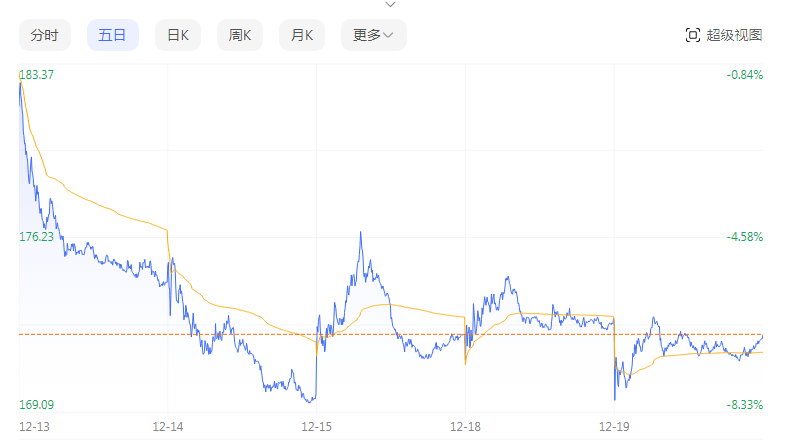Switch to 周K weekly chart
The width and height of the screenshot is (787, 444).
[x=240, y=35]
